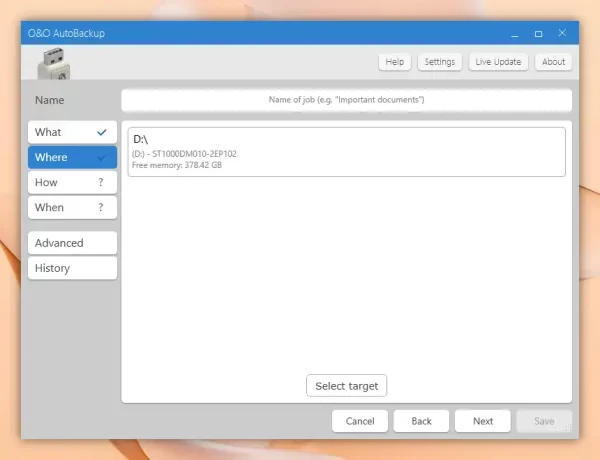
Task: Click the USB drive logo icon
Action: click(x=54, y=64)
